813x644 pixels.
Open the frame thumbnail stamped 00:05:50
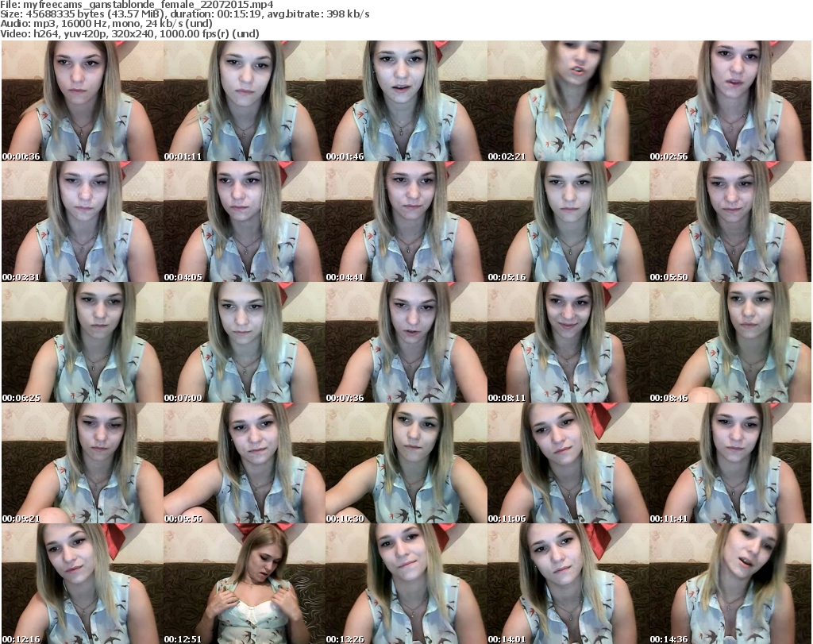pyautogui.click(x=730, y=222)
